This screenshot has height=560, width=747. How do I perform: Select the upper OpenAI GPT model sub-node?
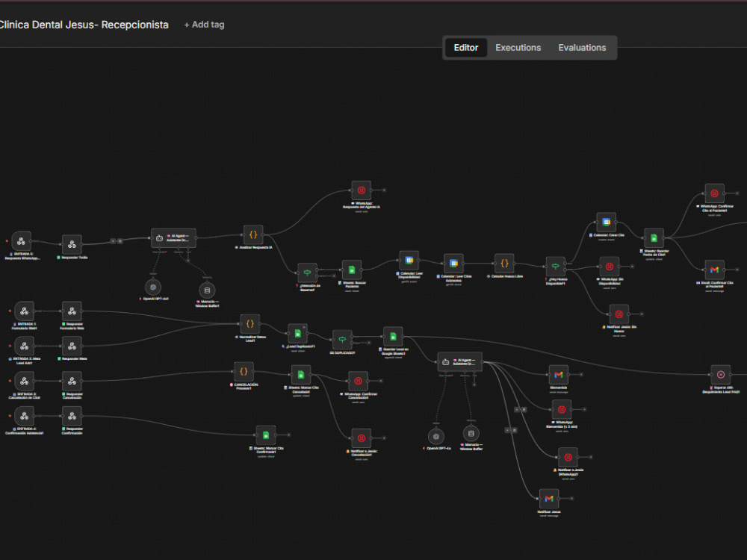point(153,287)
